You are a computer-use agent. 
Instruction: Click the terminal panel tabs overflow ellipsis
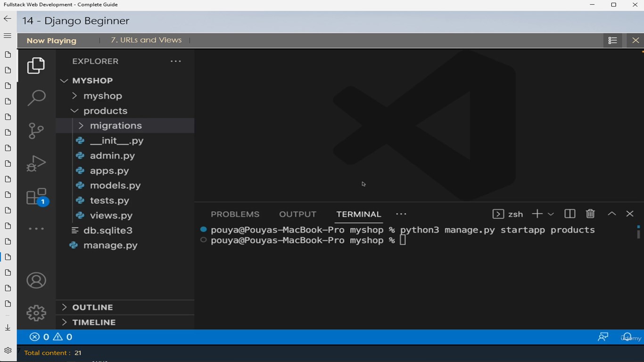click(401, 214)
